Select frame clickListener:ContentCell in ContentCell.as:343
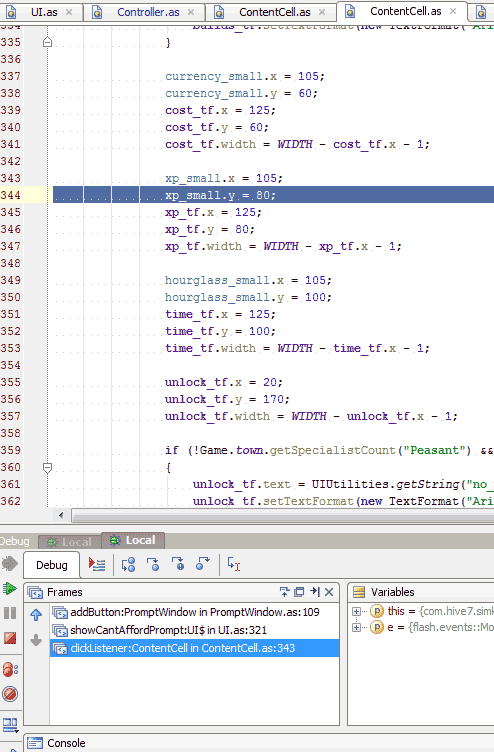 tap(194, 648)
